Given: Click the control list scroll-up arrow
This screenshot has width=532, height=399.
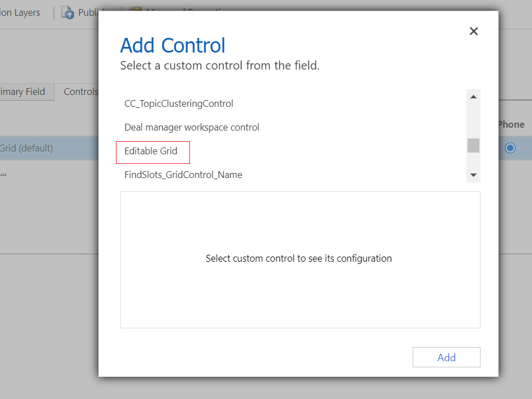Looking at the screenshot, I should [473, 97].
